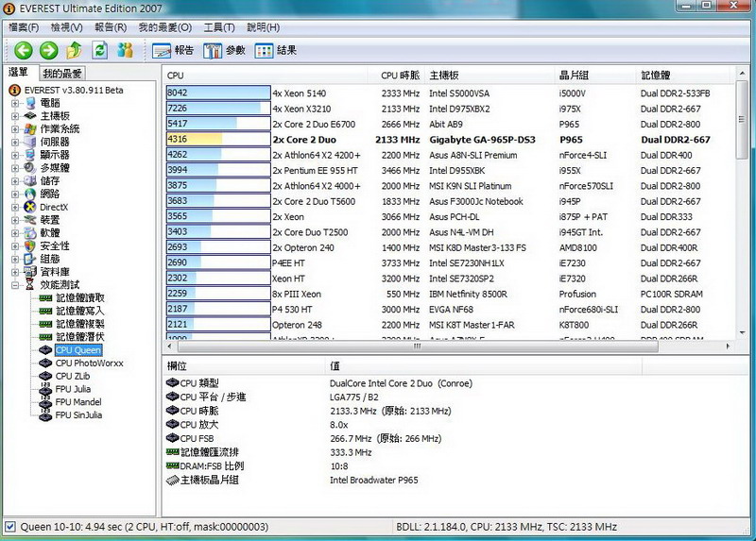Click the highlighted 4316 score bar

[218, 139]
